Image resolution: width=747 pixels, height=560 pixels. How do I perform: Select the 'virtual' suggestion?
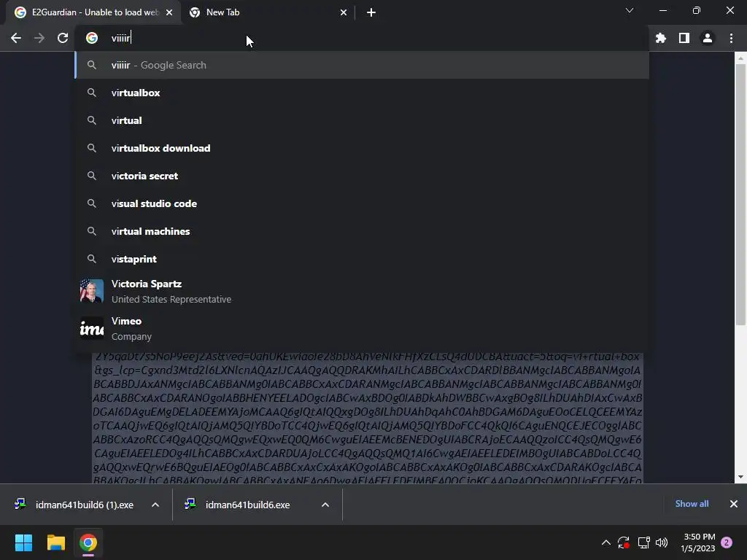click(362, 120)
